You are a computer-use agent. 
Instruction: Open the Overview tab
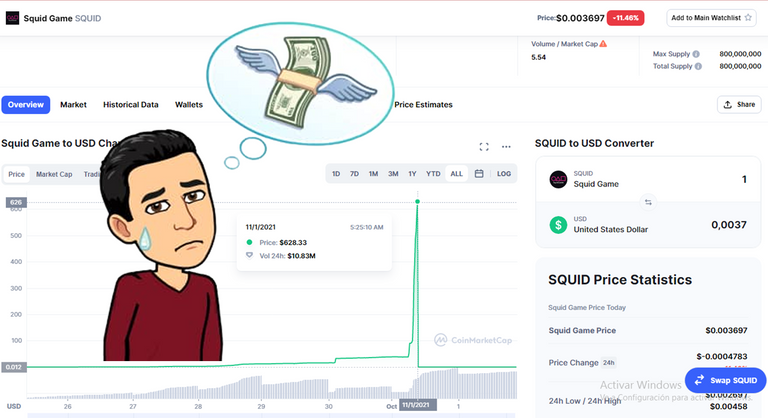(25, 104)
